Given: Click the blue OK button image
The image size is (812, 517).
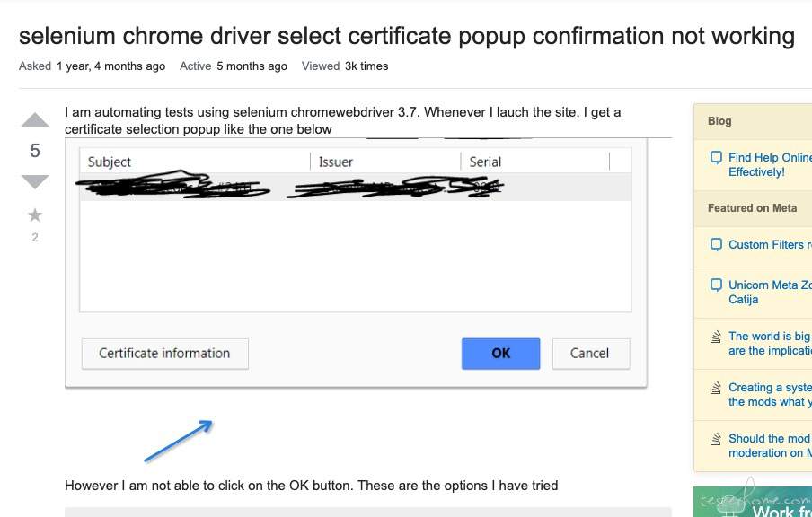Looking at the screenshot, I should coord(501,354).
